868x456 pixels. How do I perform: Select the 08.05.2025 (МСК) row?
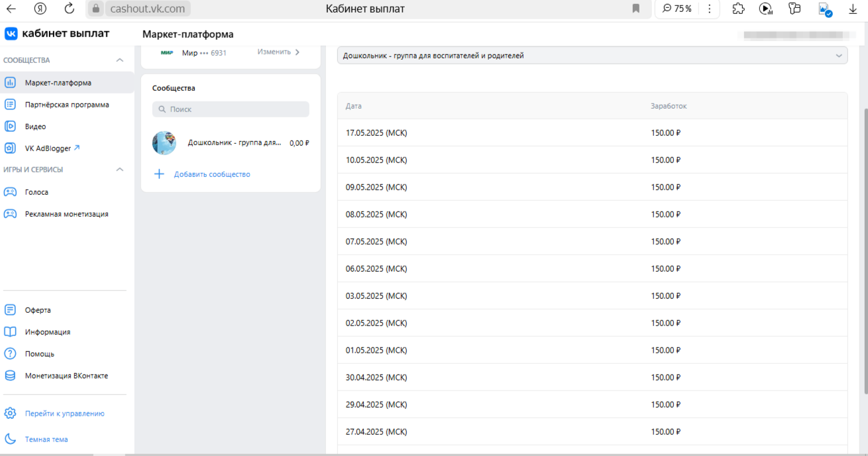pos(592,214)
